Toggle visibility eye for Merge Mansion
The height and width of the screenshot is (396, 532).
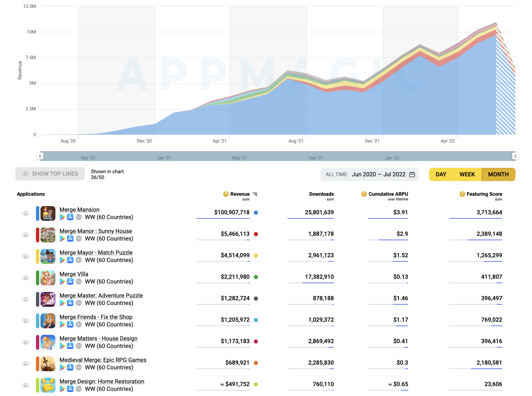(x=26, y=213)
